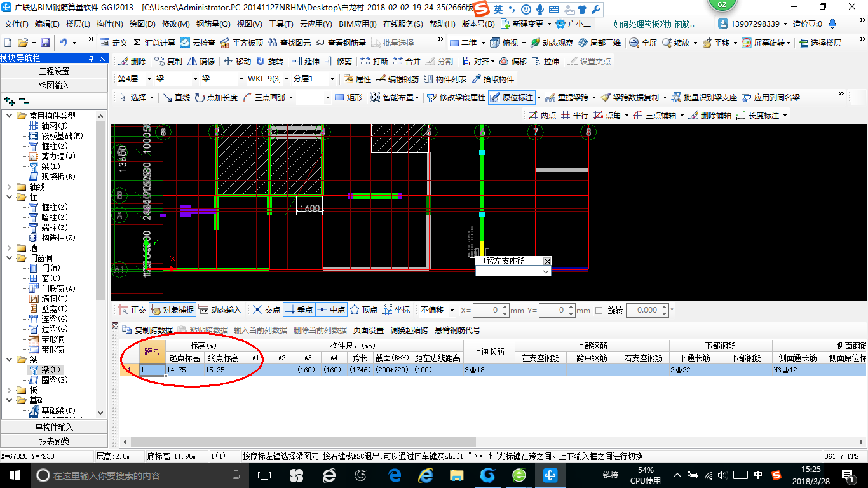Activate 动态观察 orbit view tool
The image size is (868, 488).
(x=552, y=43)
